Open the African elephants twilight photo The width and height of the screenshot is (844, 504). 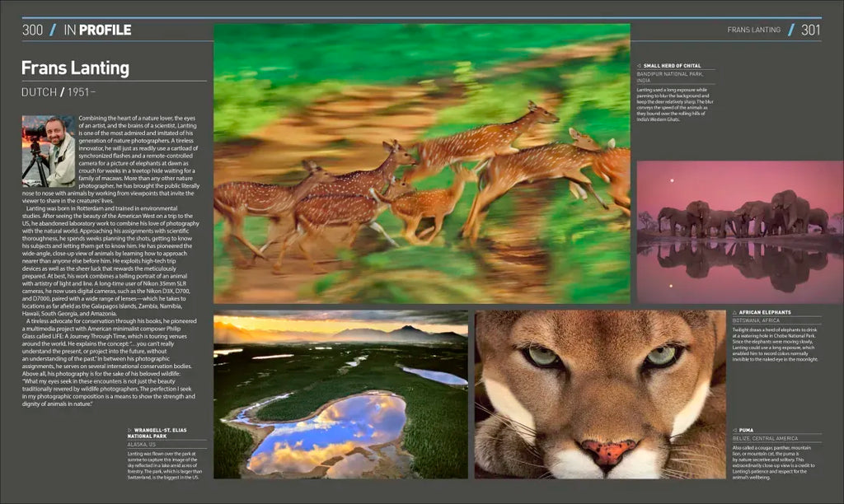pos(740,231)
